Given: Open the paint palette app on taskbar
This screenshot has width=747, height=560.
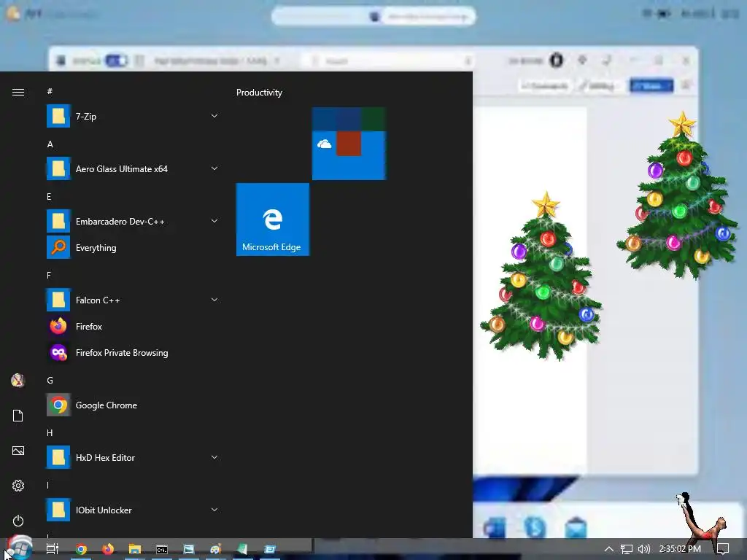Looking at the screenshot, I should click(x=216, y=550).
